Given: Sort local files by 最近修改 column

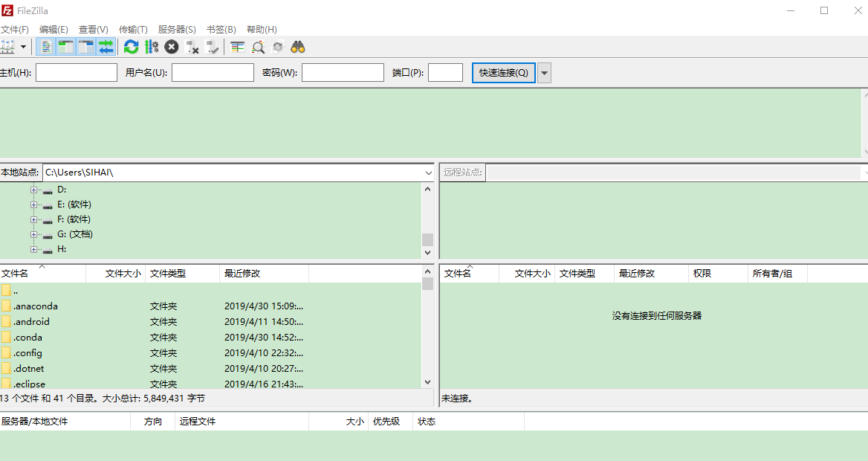Looking at the screenshot, I should point(265,273).
